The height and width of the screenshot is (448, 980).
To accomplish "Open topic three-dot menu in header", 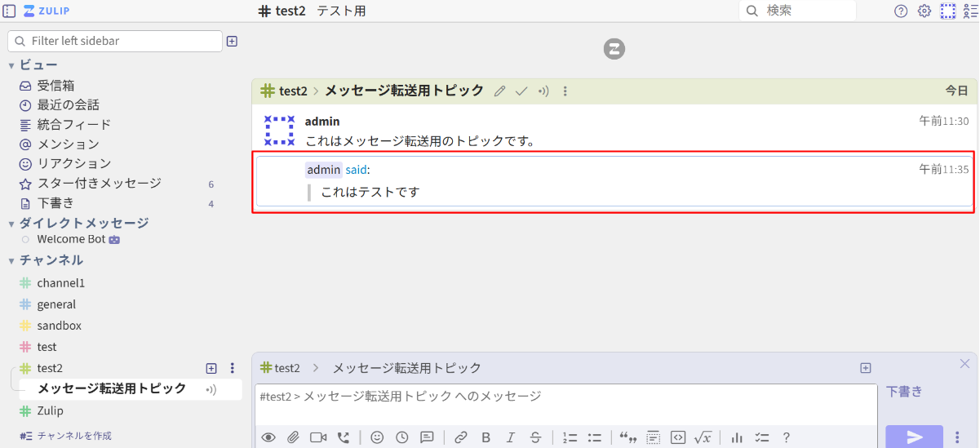I will (565, 91).
